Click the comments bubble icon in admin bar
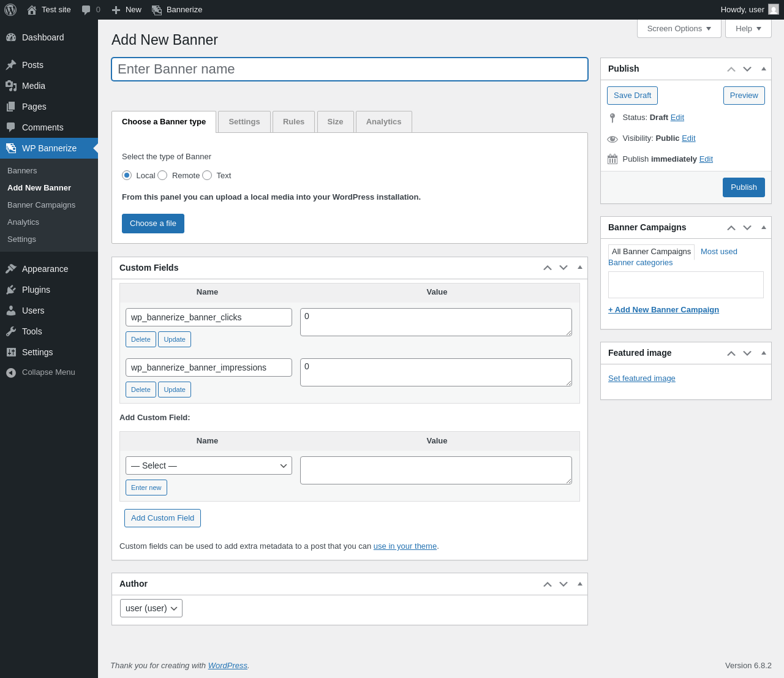 [x=86, y=10]
